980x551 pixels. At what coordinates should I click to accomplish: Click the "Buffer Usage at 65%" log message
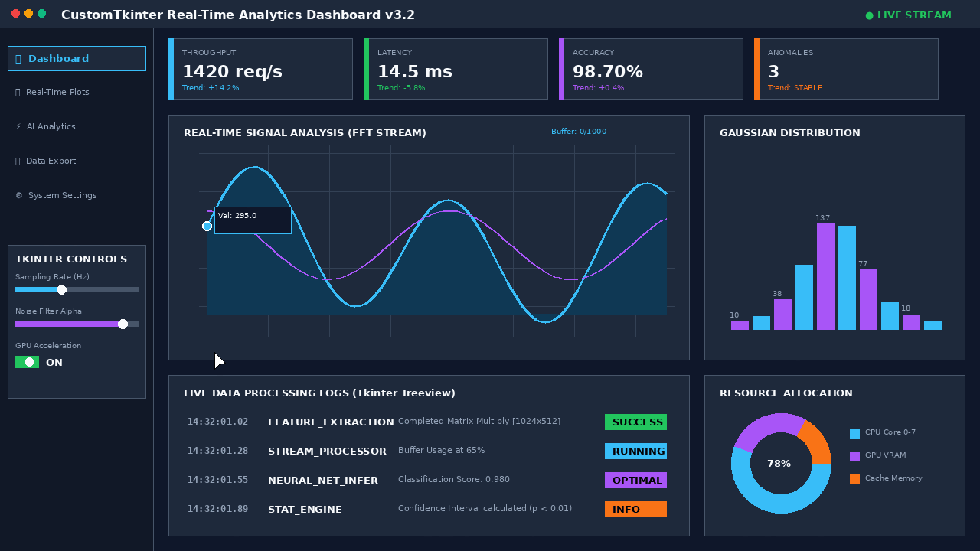(441, 451)
